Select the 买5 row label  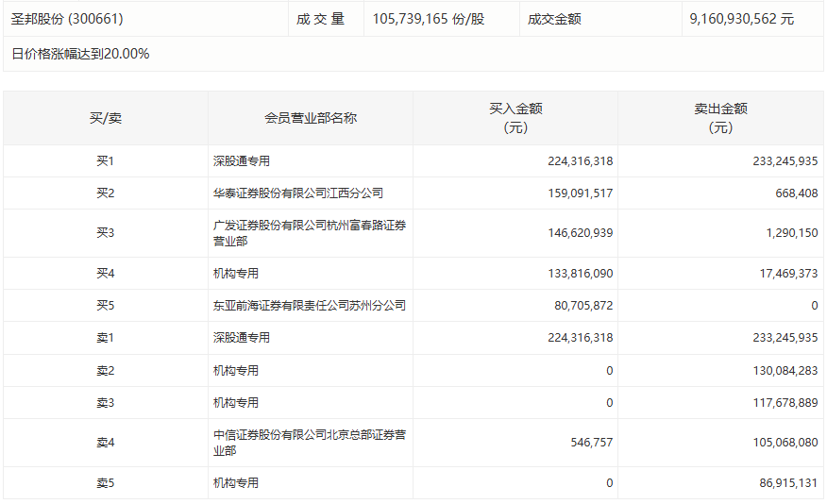point(106,305)
